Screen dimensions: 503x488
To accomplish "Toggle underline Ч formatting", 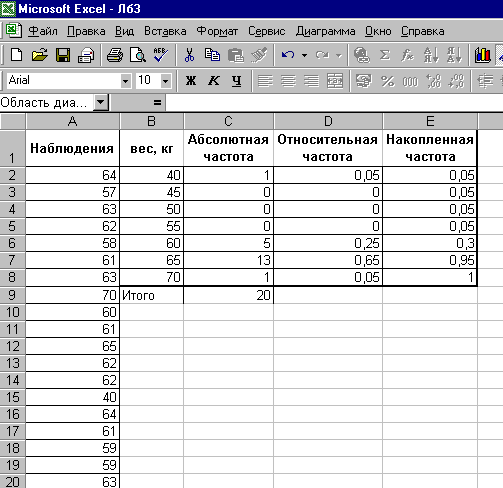I will pos(237,81).
